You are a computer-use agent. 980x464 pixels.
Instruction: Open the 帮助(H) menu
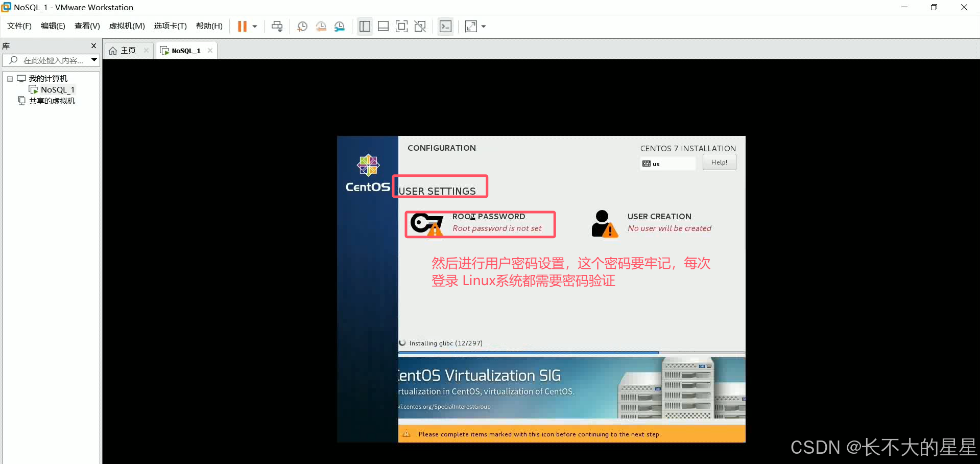click(x=209, y=26)
